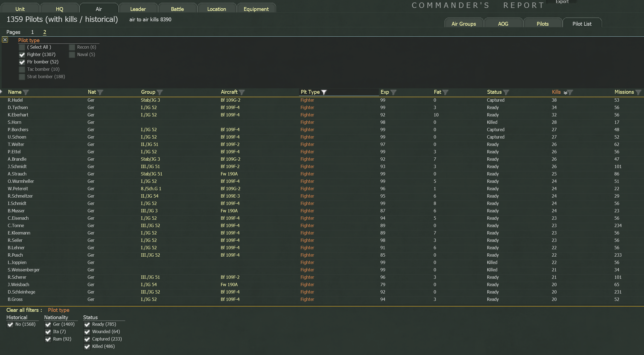
Task: Open the Status column filter
Action: (507, 92)
